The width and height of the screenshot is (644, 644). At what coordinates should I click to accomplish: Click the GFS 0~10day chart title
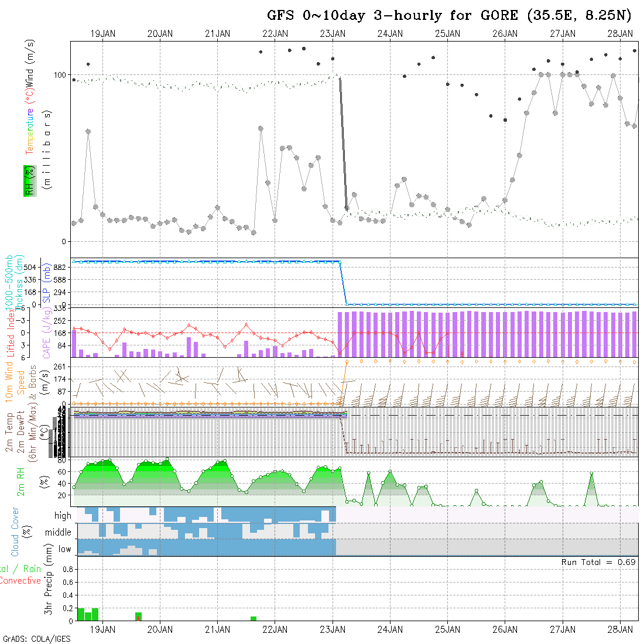[451, 15]
